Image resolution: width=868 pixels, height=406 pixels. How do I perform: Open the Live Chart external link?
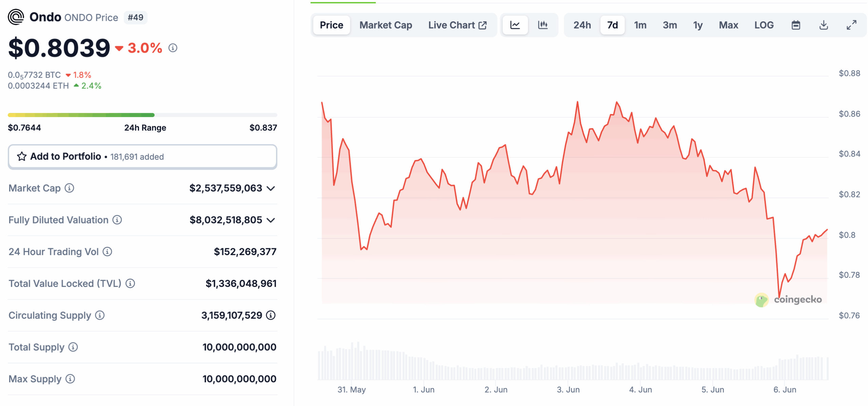coord(457,25)
